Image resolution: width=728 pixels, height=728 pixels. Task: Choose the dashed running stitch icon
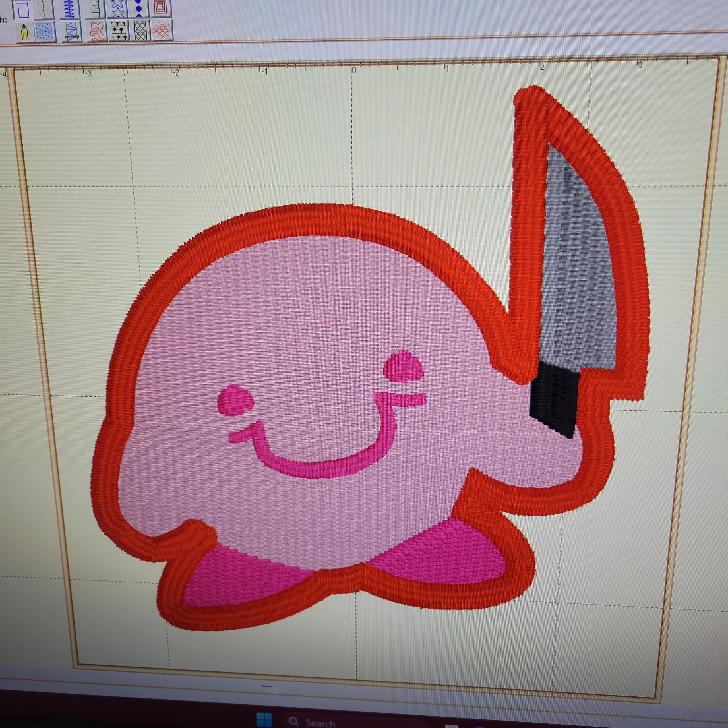[x=44, y=10]
